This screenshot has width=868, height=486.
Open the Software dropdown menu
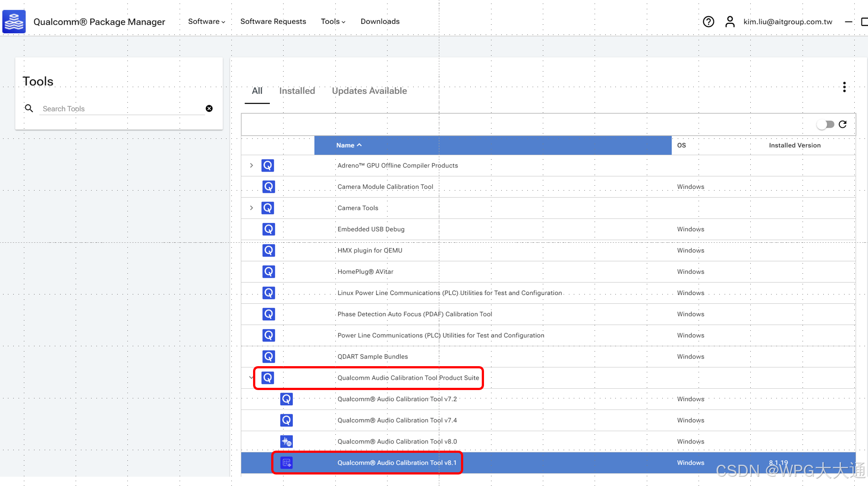[x=206, y=21]
